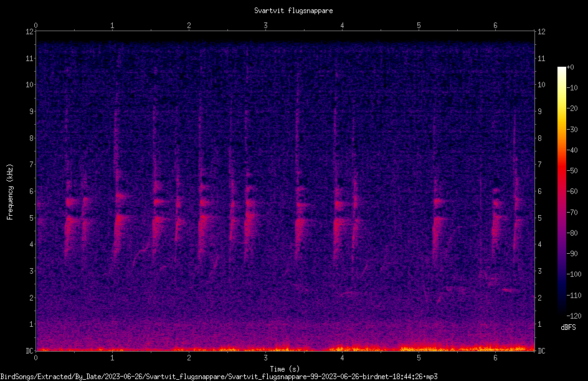Click the "-10" color scale label
The width and height of the screenshot is (588, 381).
572,88
